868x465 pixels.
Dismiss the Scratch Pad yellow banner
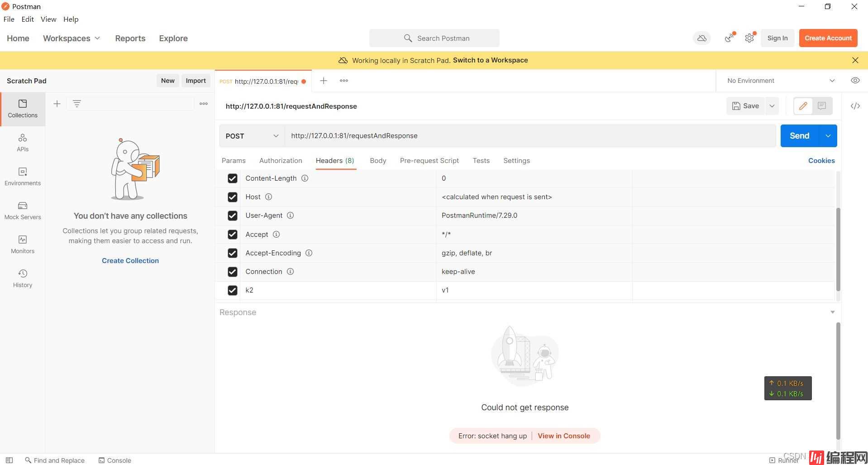855,60
